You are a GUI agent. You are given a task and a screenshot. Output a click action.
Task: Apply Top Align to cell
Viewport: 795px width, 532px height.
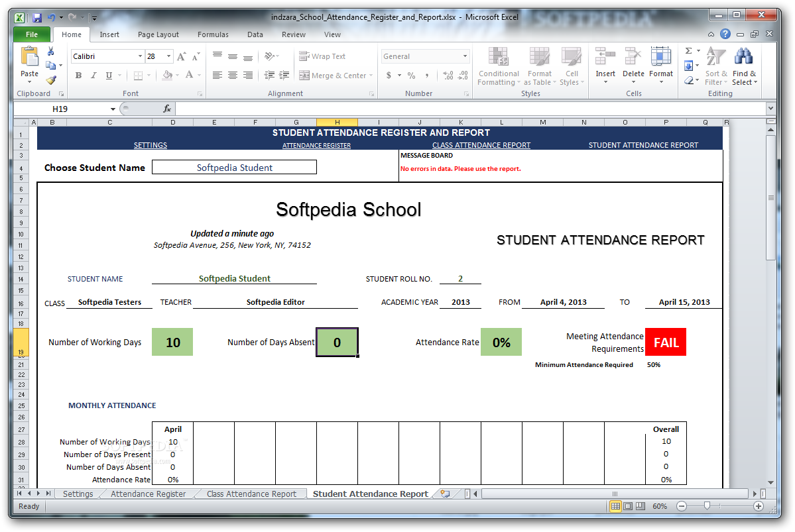217,56
